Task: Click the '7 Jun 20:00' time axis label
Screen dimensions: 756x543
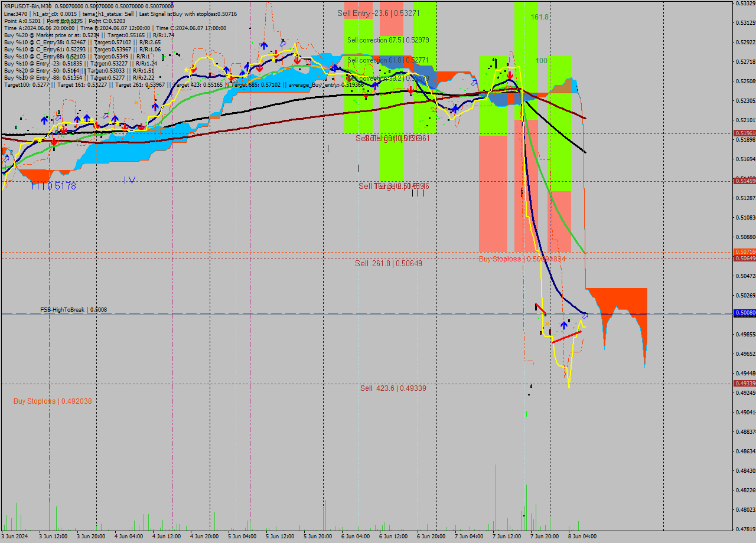Action: tap(545, 537)
